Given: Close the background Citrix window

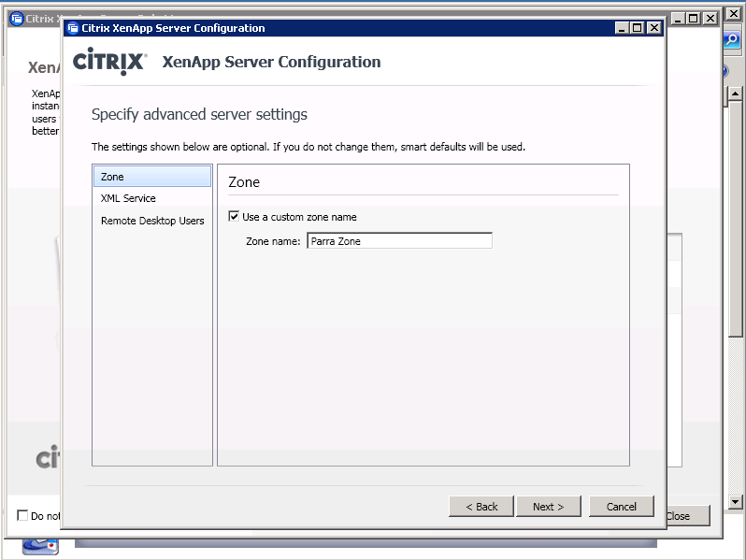Looking at the screenshot, I should point(710,19).
